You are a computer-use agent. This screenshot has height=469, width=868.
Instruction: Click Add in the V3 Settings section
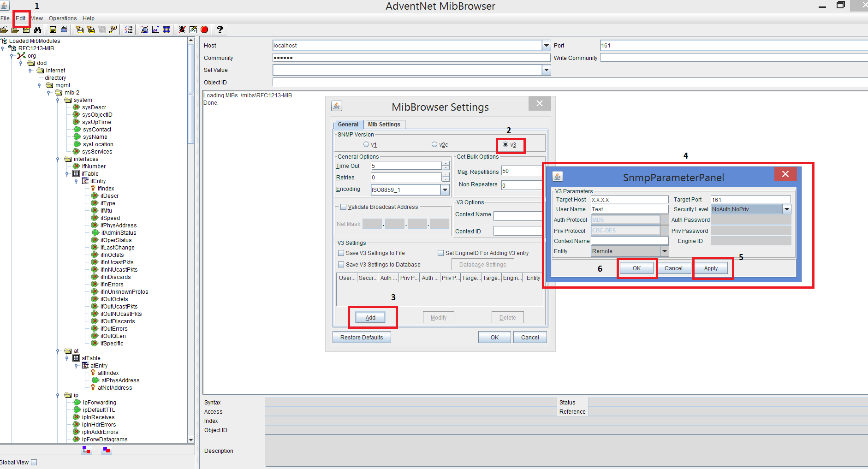(x=370, y=318)
